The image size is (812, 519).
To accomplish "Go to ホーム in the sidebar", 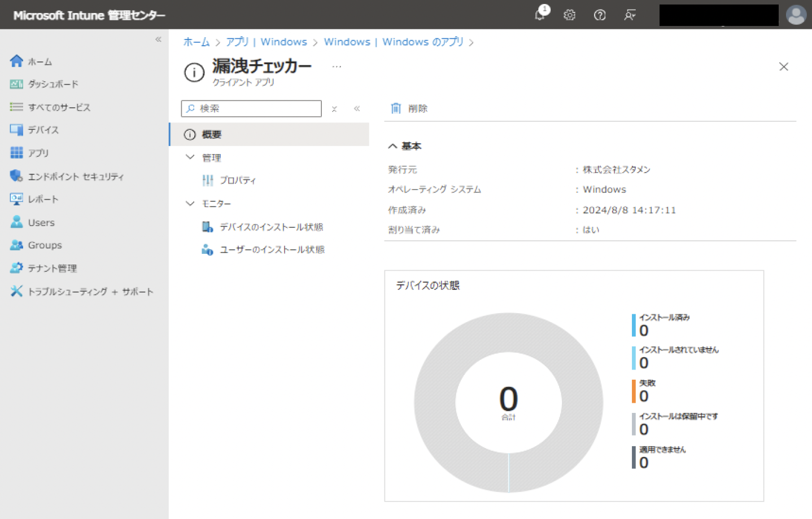I will point(40,61).
